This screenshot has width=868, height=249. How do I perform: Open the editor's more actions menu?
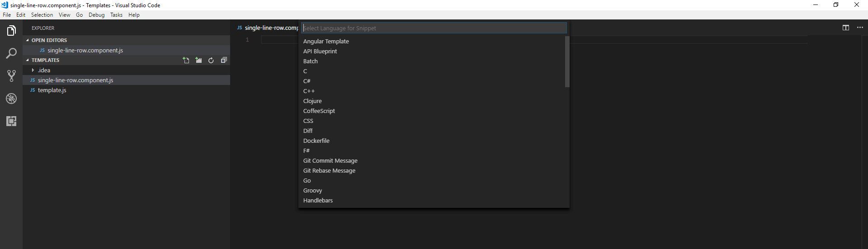click(x=860, y=28)
